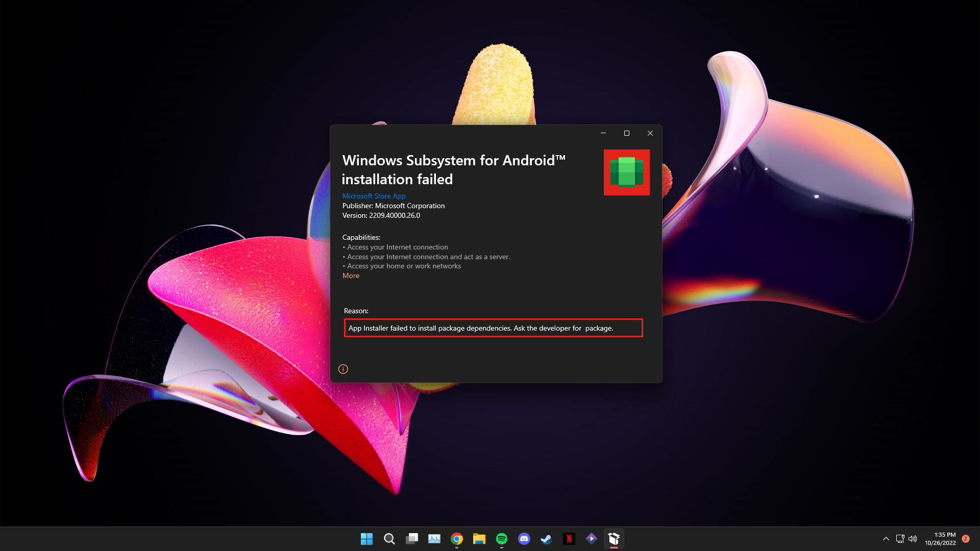Open Spotify from the taskbar

pos(502,539)
